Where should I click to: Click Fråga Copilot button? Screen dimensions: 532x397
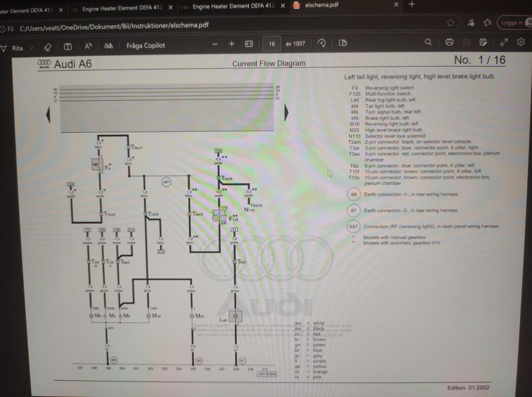(145, 45)
